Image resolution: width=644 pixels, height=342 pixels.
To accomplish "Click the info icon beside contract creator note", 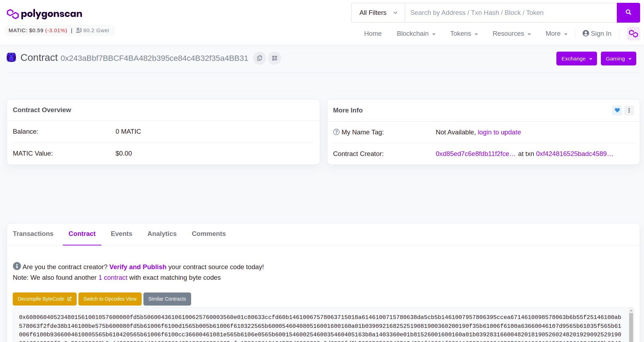I will 17,266.
